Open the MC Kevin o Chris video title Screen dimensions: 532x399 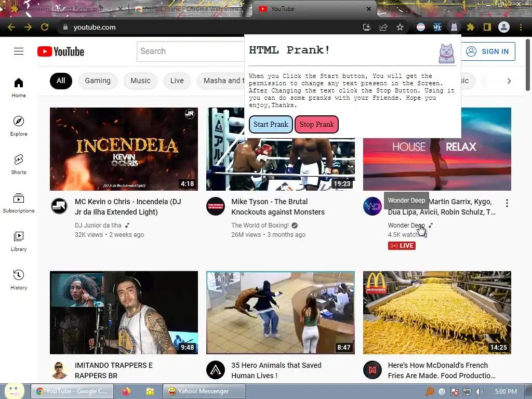(x=128, y=207)
